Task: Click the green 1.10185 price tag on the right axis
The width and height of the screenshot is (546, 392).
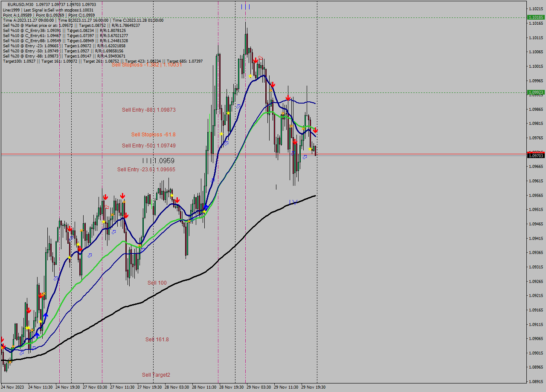Action: click(x=536, y=18)
